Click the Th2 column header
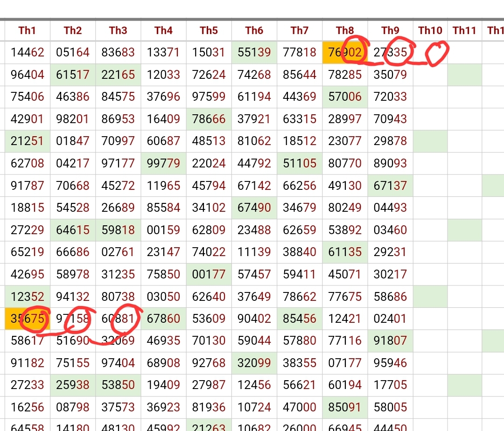Viewport: 504px width, 431px height. click(73, 31)
